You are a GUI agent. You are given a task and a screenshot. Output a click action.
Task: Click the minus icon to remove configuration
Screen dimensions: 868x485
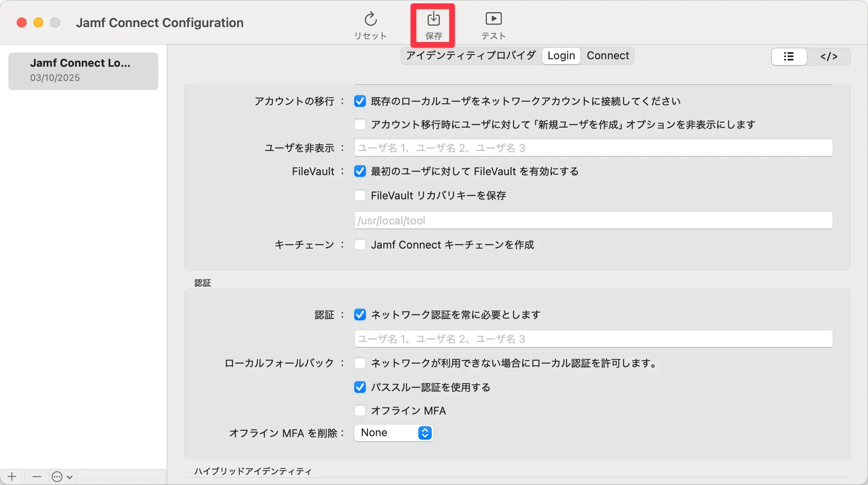point(37,477)
